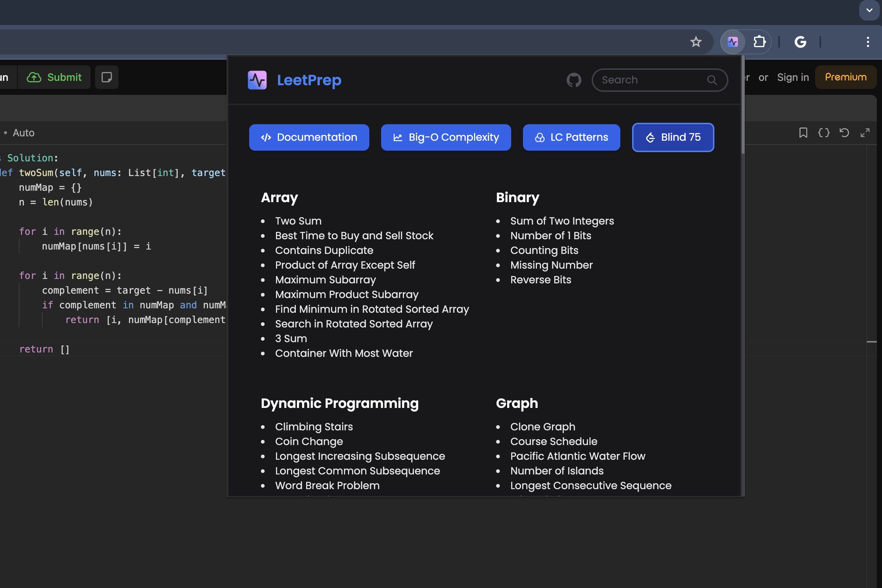Open the Big-O Complexity tab
The height and width of the screenshot is (588, 882).
coord(446,137)
